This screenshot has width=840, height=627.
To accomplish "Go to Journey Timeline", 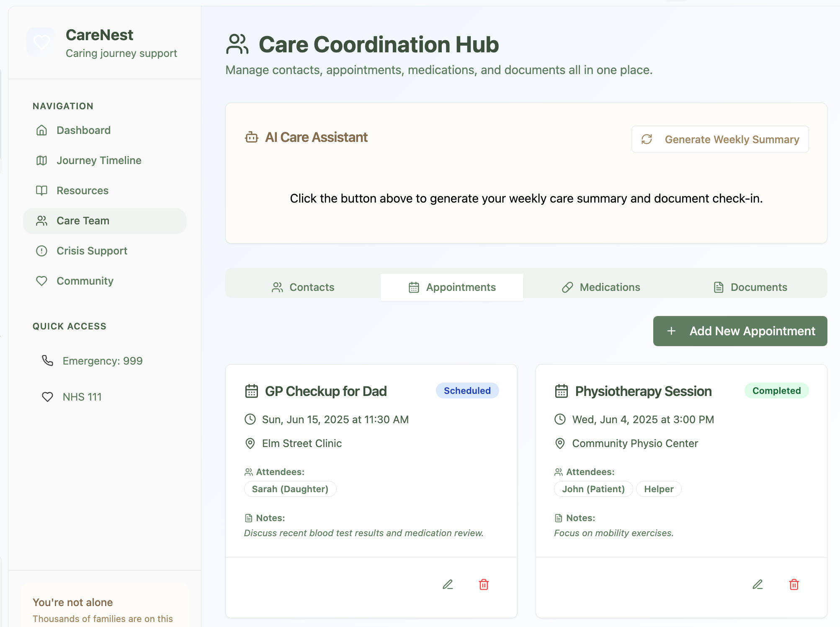I will (99, 160).
